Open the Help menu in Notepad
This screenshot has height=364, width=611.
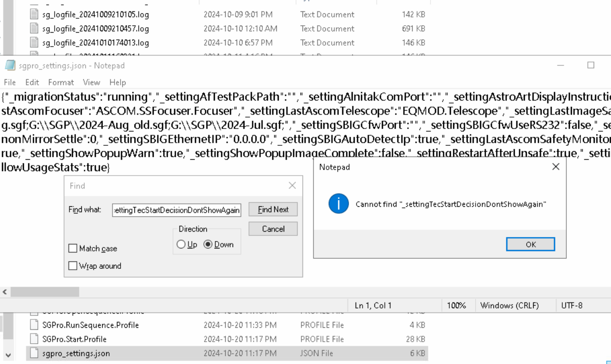118,82
